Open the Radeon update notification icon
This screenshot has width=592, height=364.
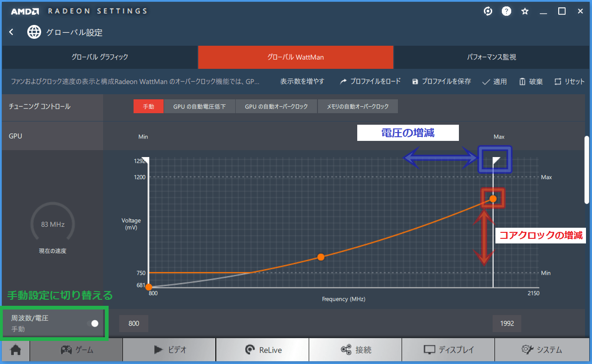488,11
